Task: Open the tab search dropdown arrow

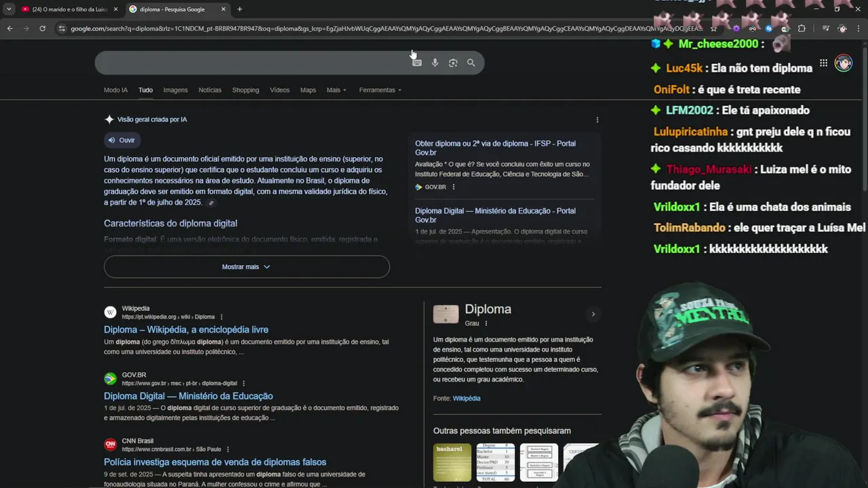Action: 9,9
